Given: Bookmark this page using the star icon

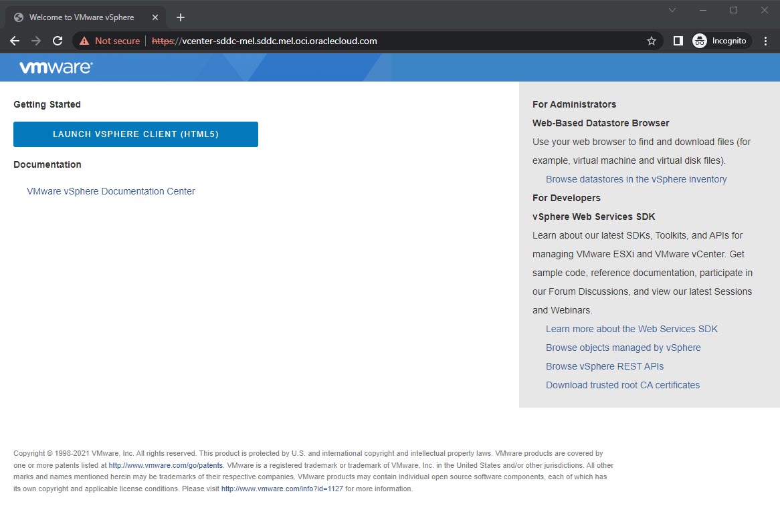Looking at the screenshot, I should tap(651, 41).
